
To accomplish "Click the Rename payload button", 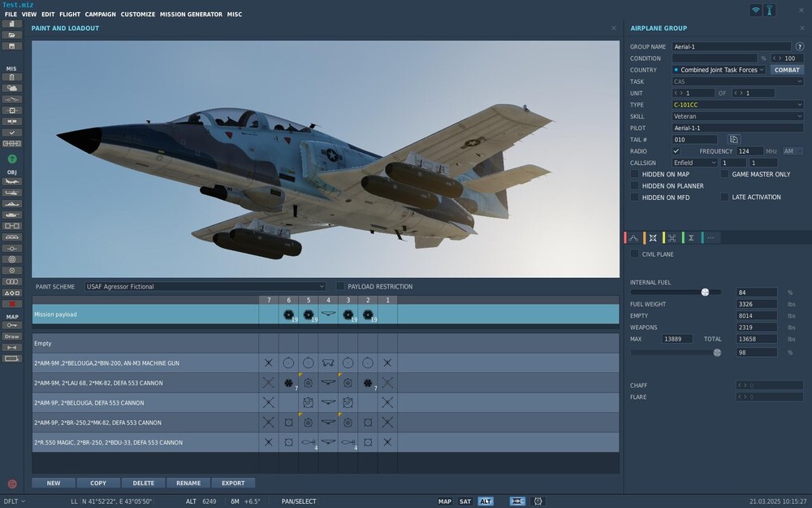I will pyautogui.click(x=188, y=483).
